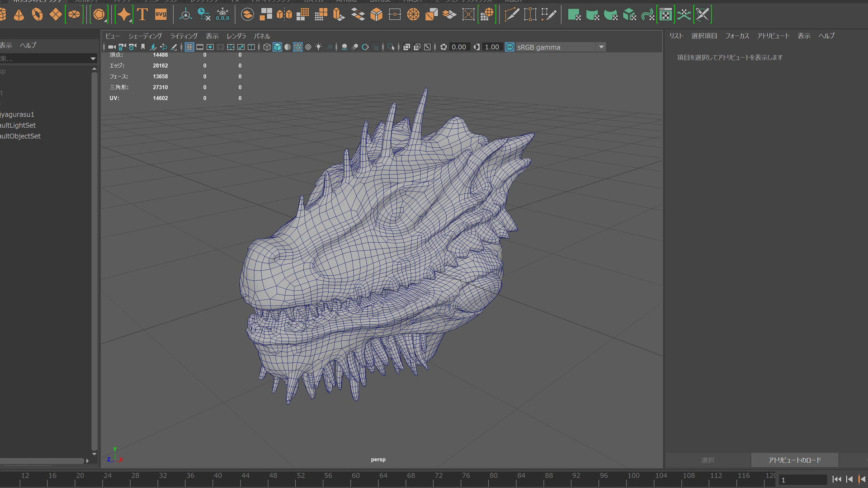Select the polygon Type text tool
The height and width of the screenshot is (488, 868).
(x=142, y=14)
